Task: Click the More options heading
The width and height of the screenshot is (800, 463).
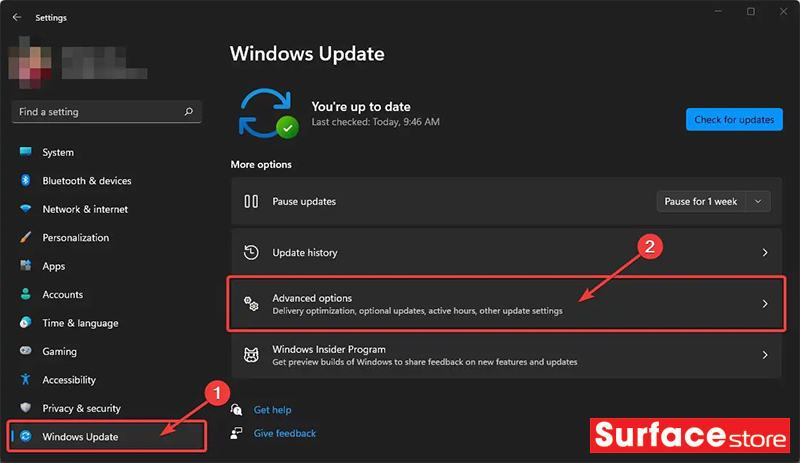Action: click(261, 164)
